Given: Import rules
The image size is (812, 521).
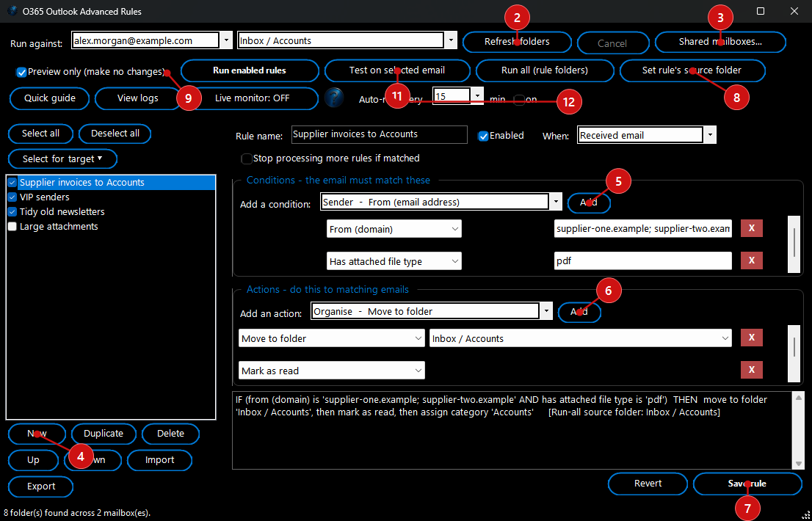Looking at the screenshot, I should 159,460.
